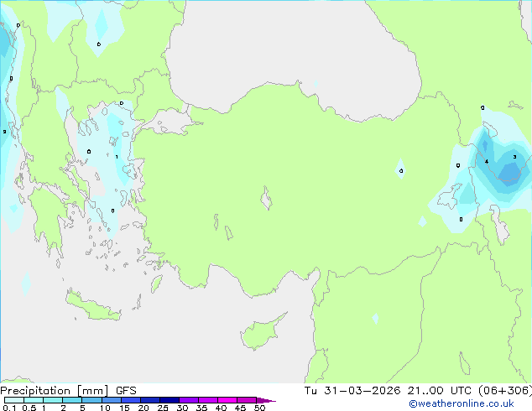Click the island of Crete on the map
The image size is (532, 411).
click(93, 307)
